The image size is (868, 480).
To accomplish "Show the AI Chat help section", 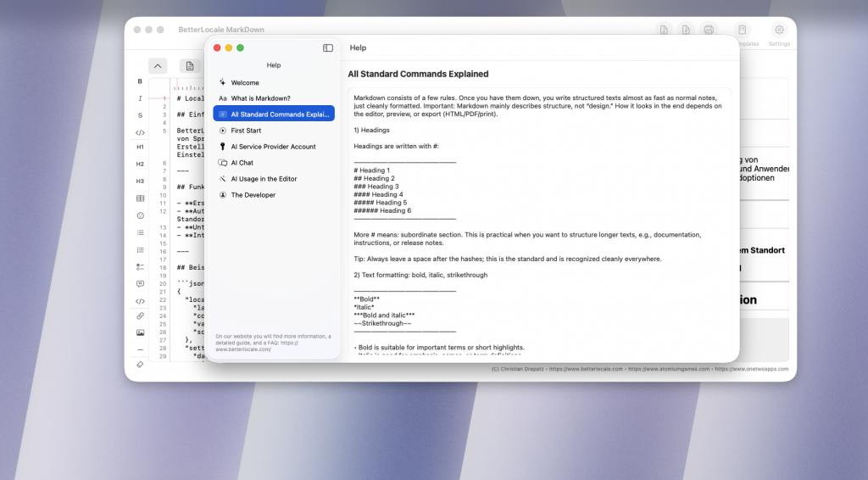I will pyautogui.click(x=242, y=163).
